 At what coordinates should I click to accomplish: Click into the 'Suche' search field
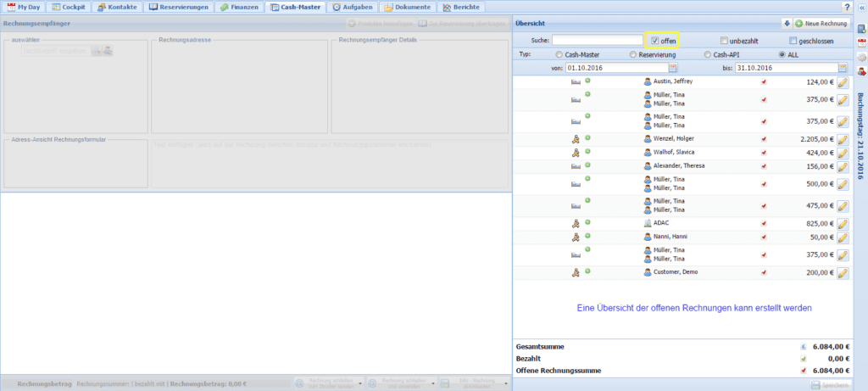(x=597, y=40)
